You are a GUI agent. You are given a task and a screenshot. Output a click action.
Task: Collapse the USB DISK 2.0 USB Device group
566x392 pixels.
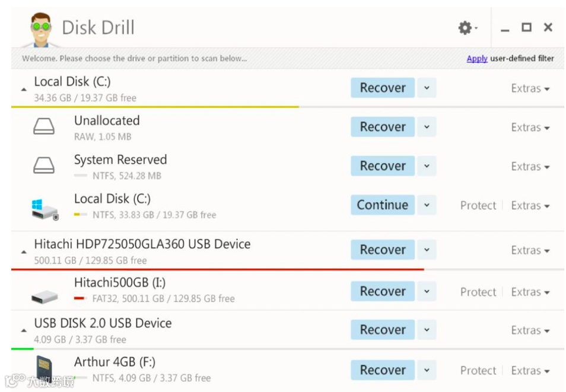[x=24, y=330]
